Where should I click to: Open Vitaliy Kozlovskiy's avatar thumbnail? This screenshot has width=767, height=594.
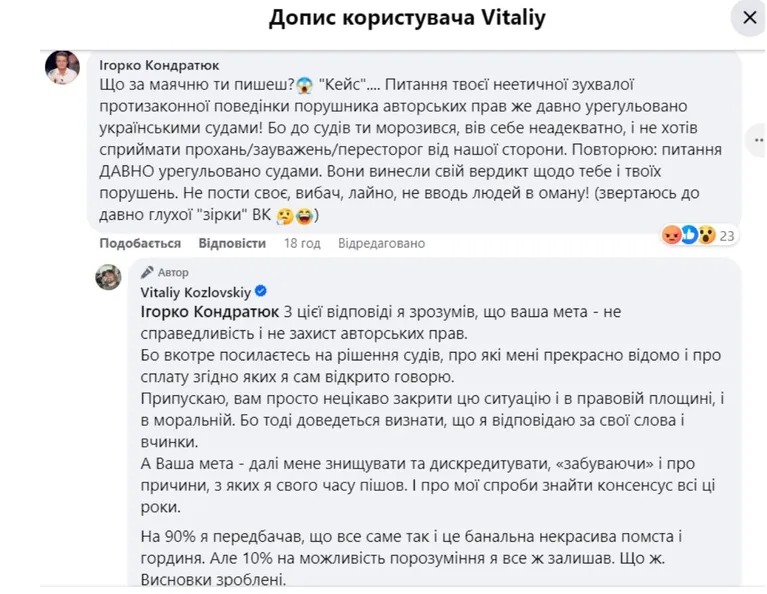[108, 277]
